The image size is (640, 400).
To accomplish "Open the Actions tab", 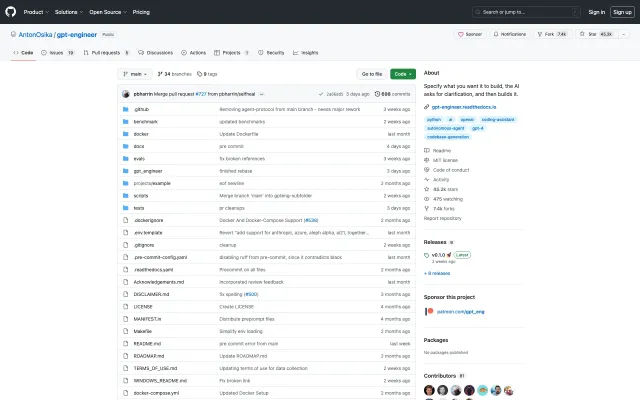I will pos(193,53).
